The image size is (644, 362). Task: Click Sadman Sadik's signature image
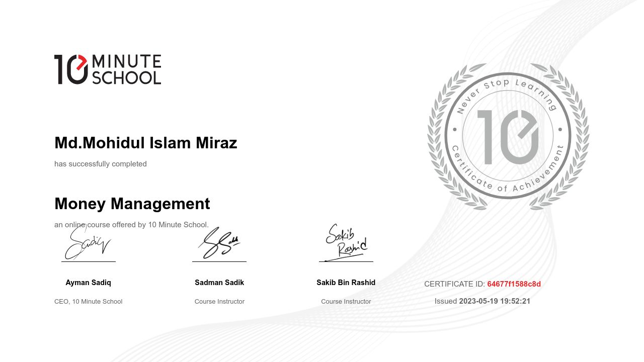tap(219, 243)
